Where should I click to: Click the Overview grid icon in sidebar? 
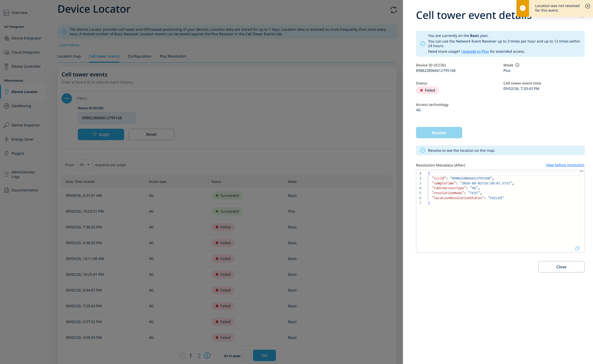click(x=6, y=13)
